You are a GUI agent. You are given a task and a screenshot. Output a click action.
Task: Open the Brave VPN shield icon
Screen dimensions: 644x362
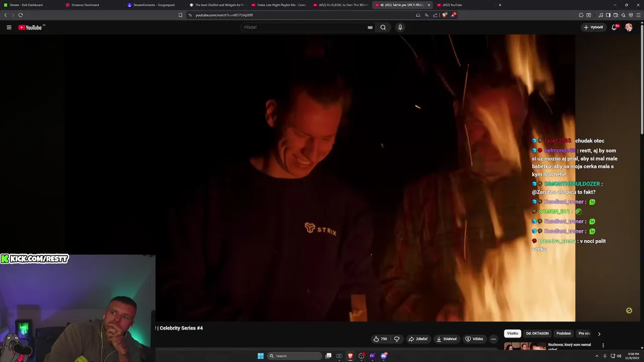click(x=631, y=15)
